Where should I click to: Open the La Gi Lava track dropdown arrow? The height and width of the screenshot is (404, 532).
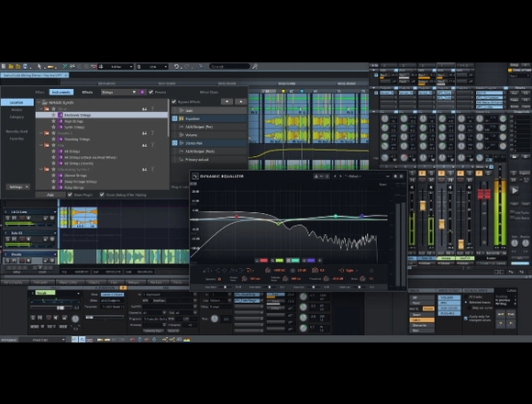tap(55, 212)
